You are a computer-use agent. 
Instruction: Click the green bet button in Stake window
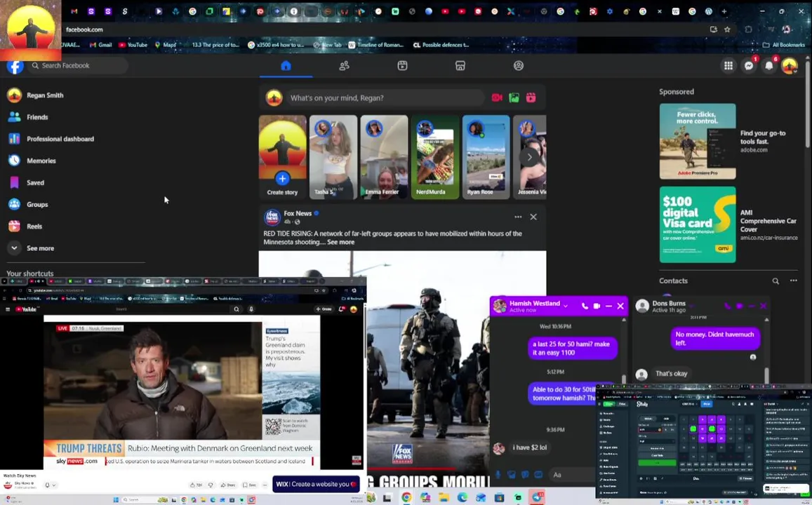point(656,462)
